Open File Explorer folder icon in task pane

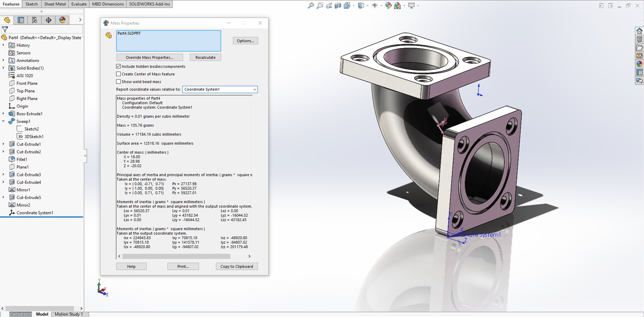(x=639, y=48)
